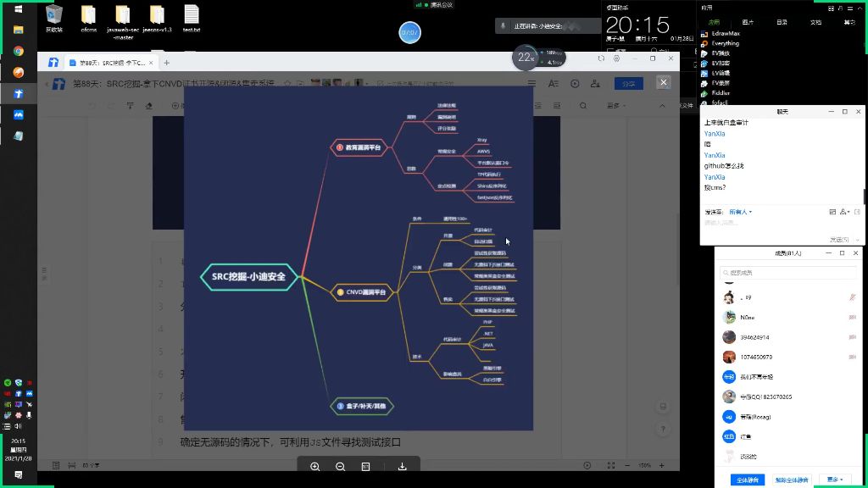Click CNVD漏洞平台 mind map node
The height and width of the screenshot is (488, 868).
tap(362, 292)
